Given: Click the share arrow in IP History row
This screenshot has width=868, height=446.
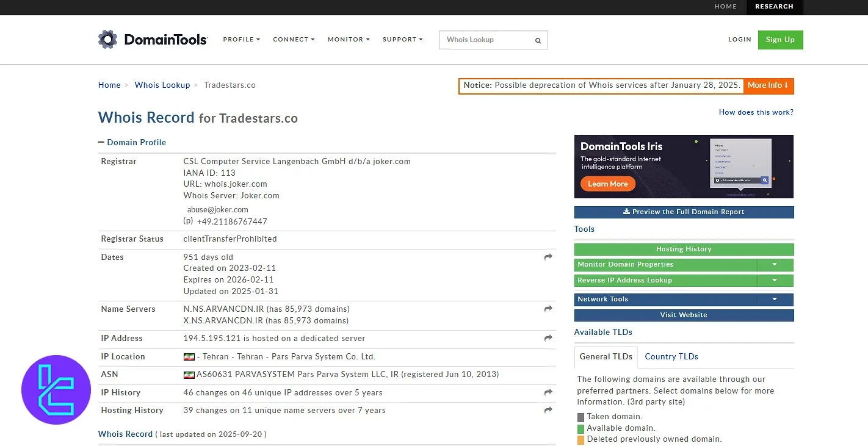Looking at the screenshot, I should (x=548, y=393).
